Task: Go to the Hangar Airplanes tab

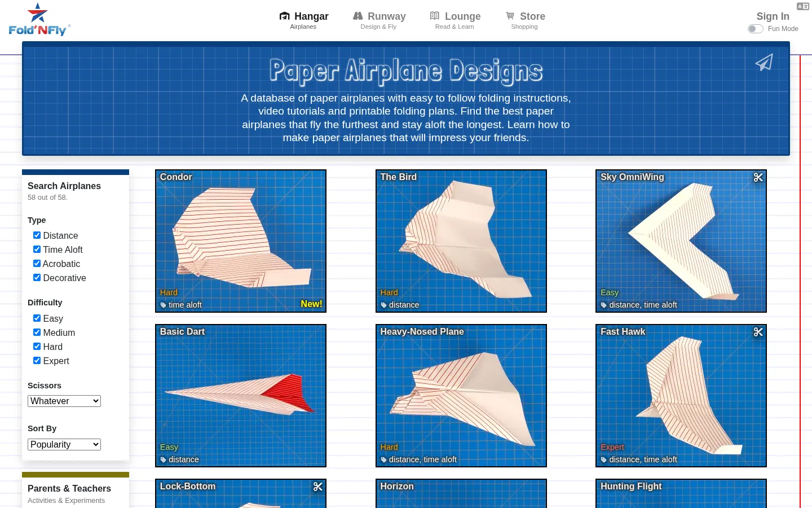Action: [x=304, y=20]
